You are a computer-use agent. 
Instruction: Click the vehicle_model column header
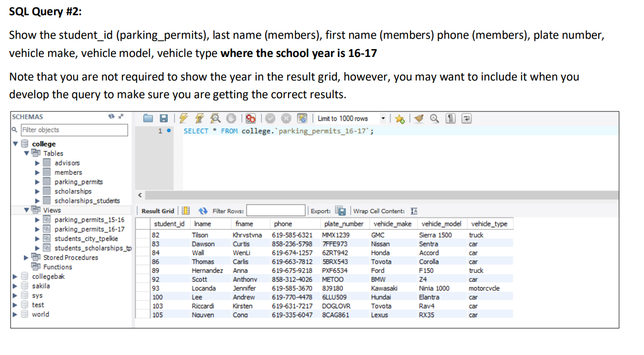click(442, 224)
